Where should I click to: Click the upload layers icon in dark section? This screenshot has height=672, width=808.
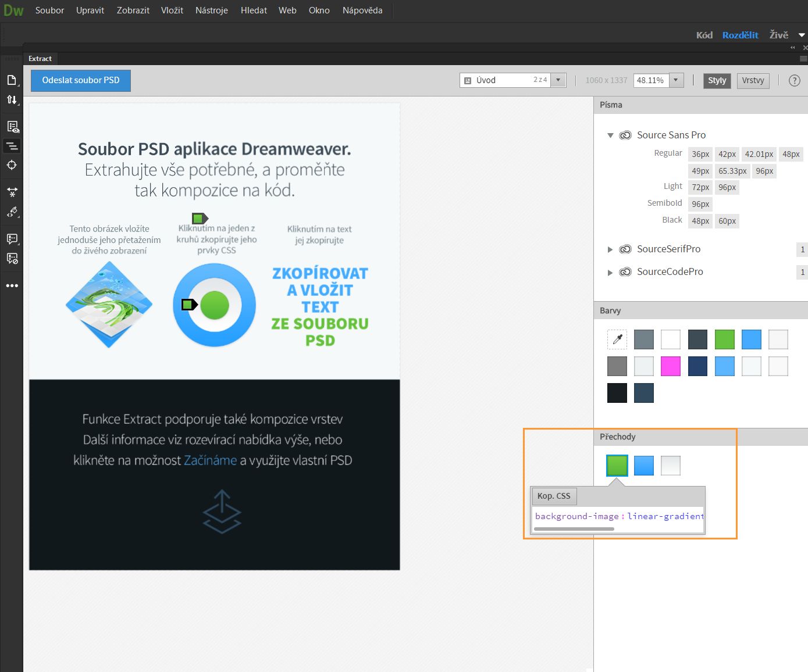[222, 512]
